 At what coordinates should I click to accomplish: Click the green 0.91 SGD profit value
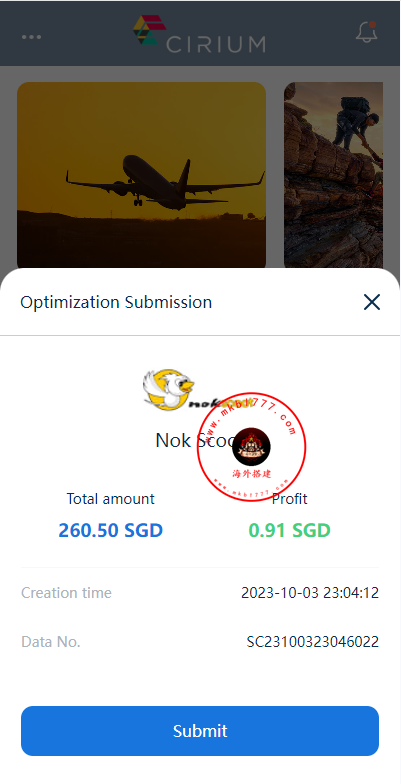pos(290,530)
